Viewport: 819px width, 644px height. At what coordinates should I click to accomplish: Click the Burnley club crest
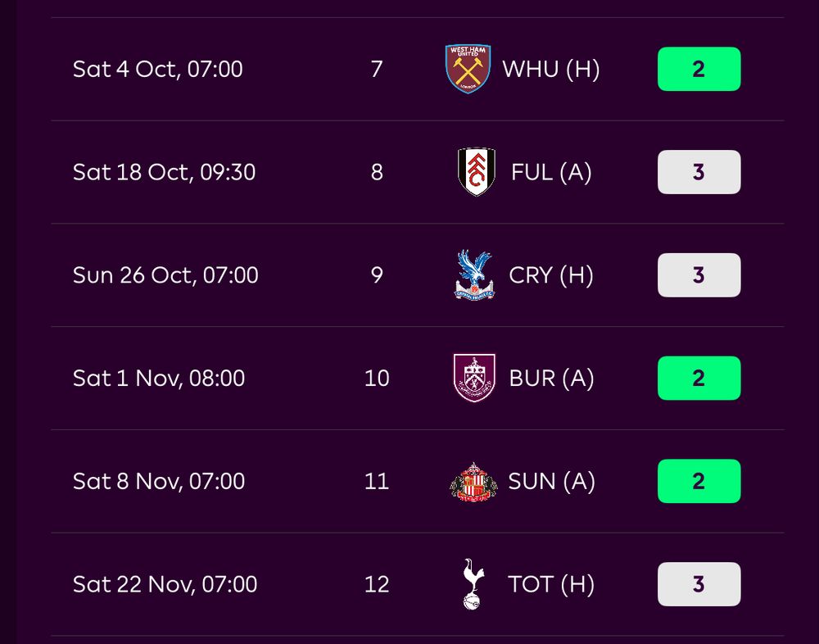(x=475, y=378)
